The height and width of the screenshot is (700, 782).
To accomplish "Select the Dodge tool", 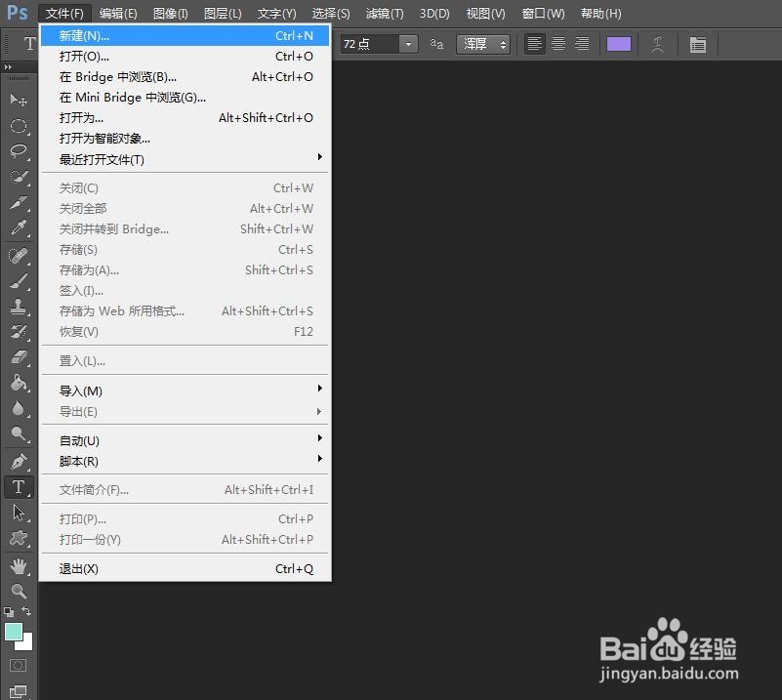I will coord(19,433).
